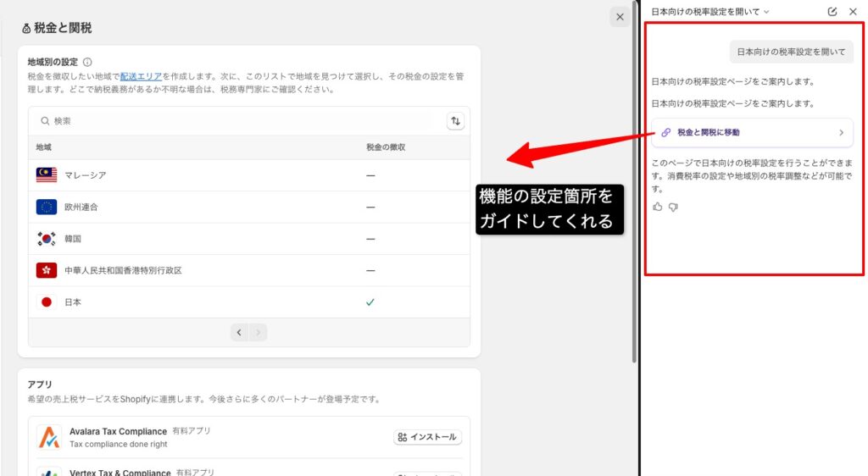Click the thumbs down feedback icon
Image resolution: width=868 pixels, height=476 pixels.
673,207
